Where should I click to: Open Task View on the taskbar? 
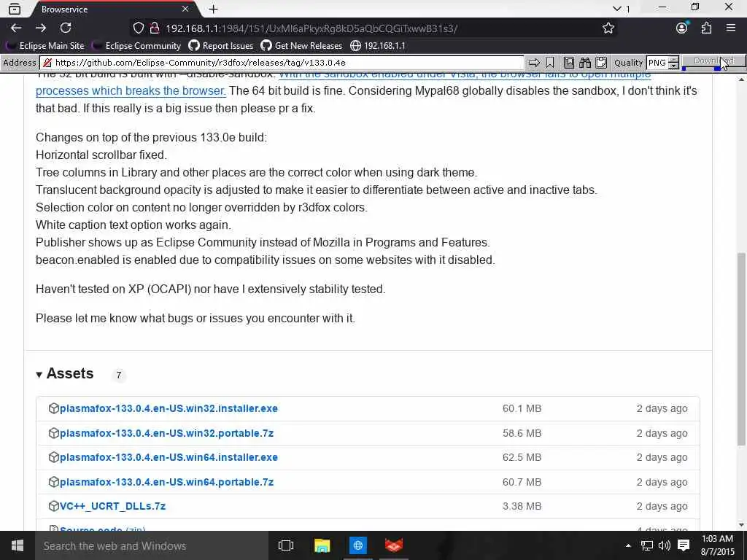[x=286, y=545]
